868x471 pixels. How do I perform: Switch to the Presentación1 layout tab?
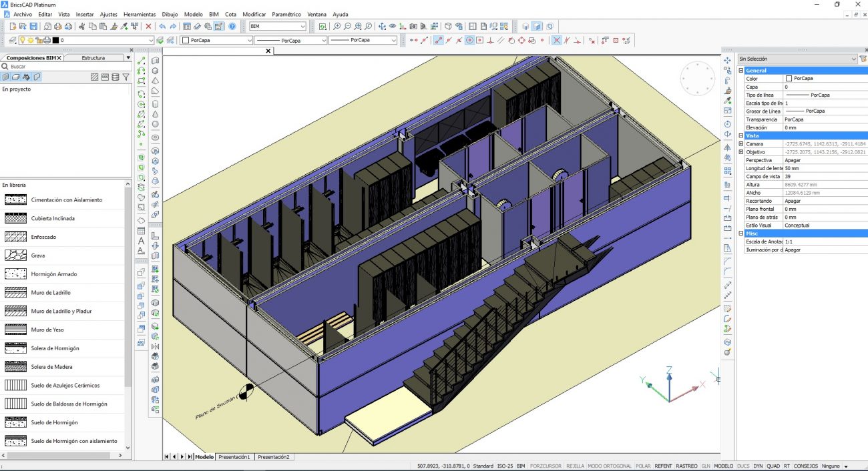tap(234, 457)
